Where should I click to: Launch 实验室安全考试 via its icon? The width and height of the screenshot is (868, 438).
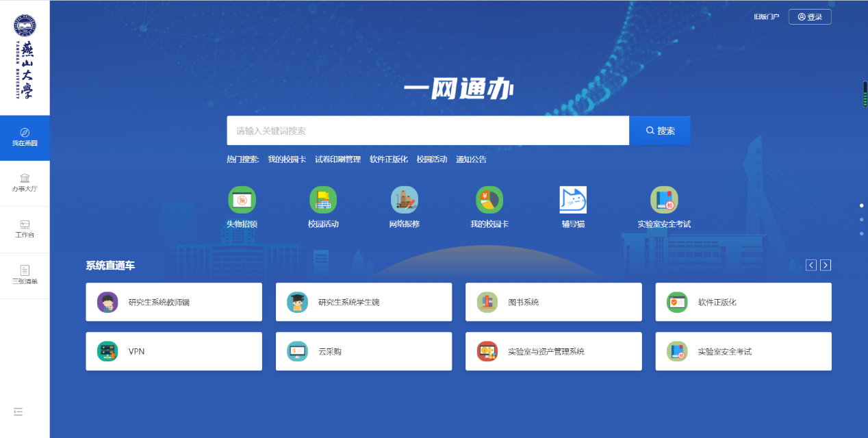point(663,200)
